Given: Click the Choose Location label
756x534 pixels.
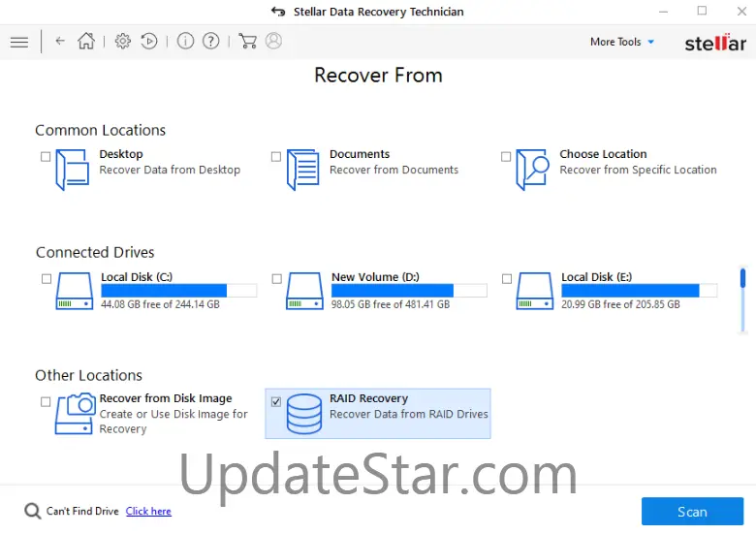Looking at the screenshot, I should click(x=603, y=154).
